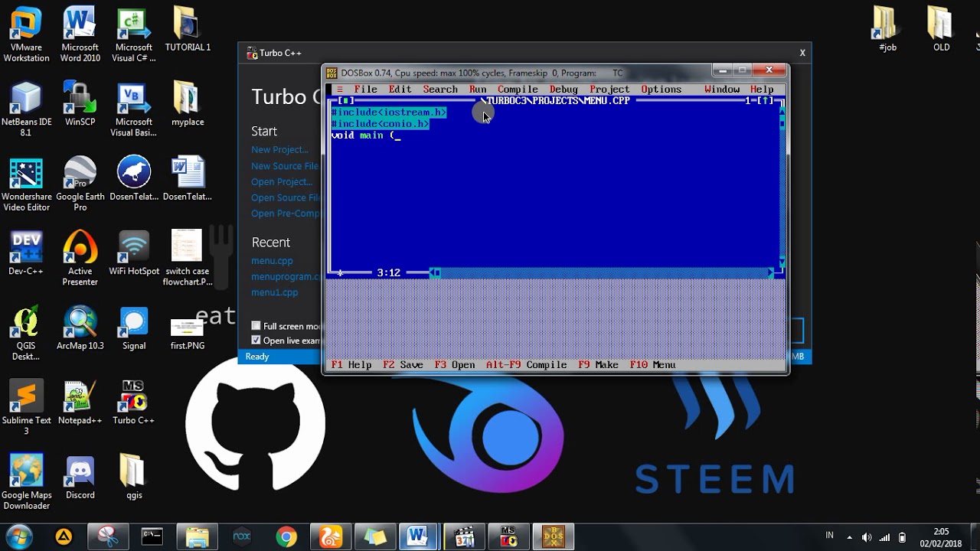Open the Project menu
Image resolution: width=980 pixels, height=551 pixels.
point(609,90)
